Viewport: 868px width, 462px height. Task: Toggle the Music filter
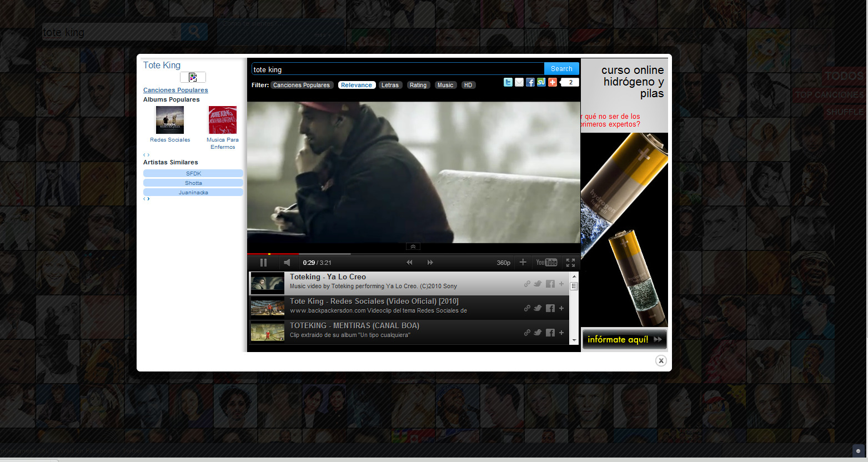pyautogui.click(x=445, y=85)
